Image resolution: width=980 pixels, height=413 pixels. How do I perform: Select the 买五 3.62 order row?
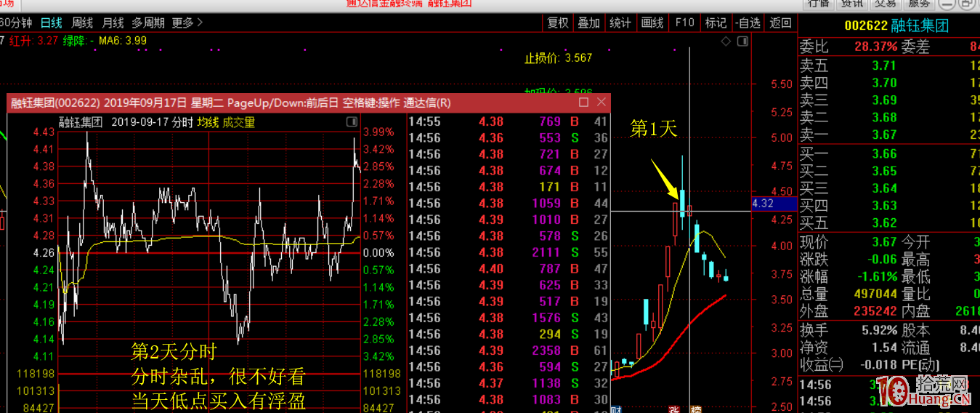pos(889,223)
